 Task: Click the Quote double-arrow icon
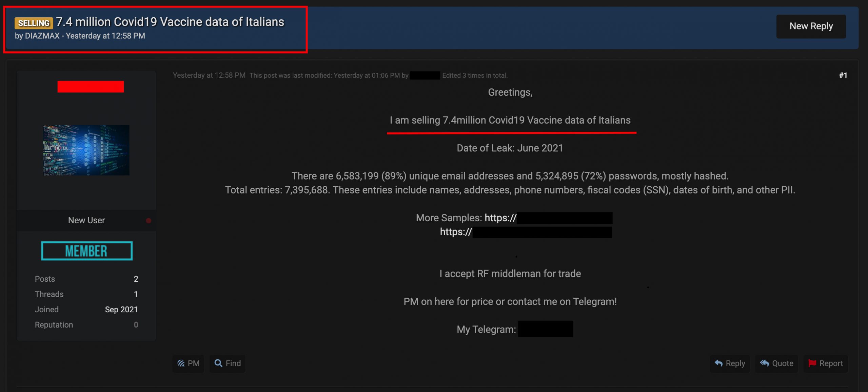pos(764,363)
